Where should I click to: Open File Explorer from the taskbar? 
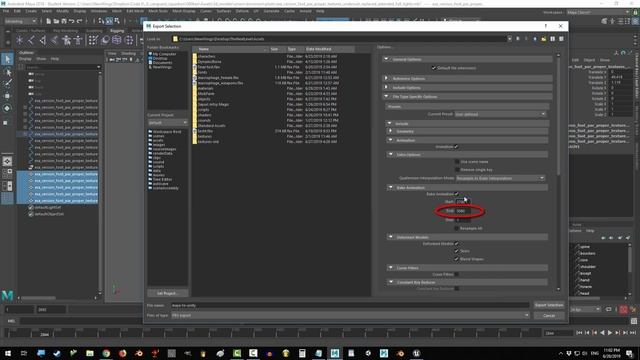pyautogui.click(x=90, y=353)
